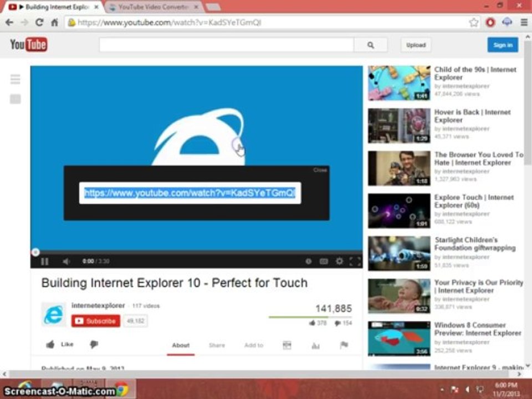Open Explore Touch (60s) video title
The image size is (532, 399).
click(474, 201)
